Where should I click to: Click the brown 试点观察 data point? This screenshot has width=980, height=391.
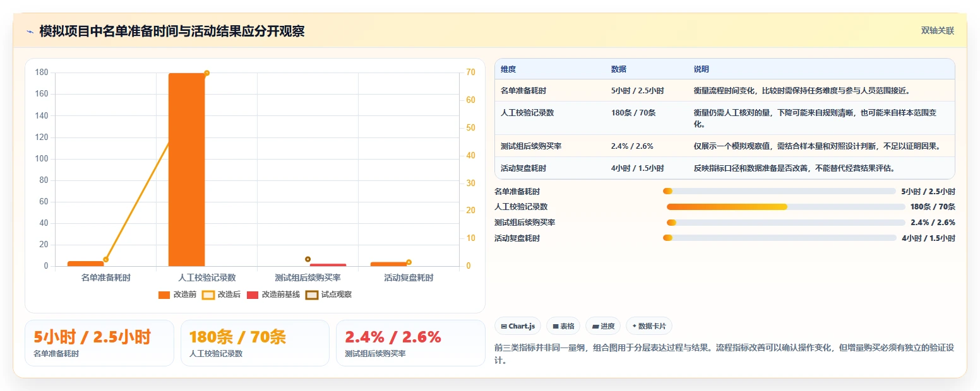[x=308, y=259]
